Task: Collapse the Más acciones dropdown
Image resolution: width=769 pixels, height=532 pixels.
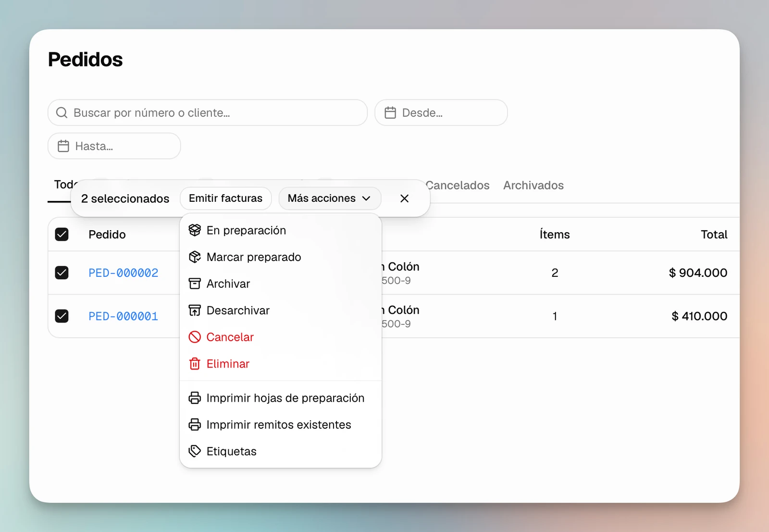Action: click(330, 198)
